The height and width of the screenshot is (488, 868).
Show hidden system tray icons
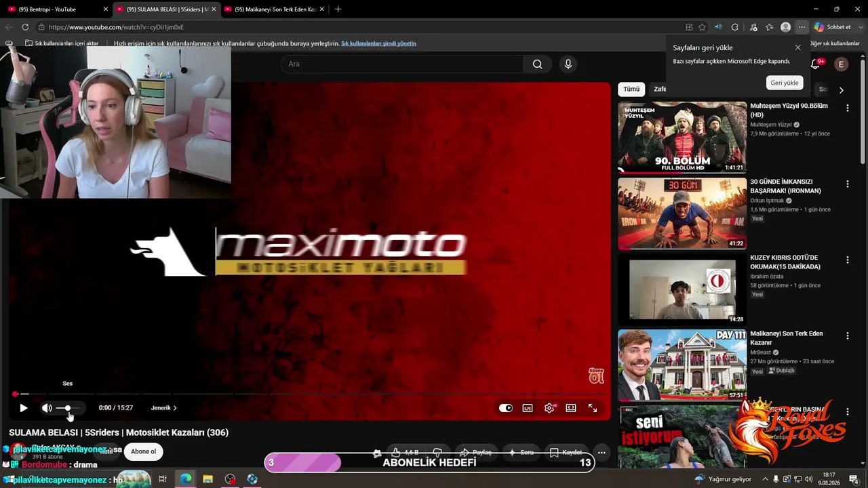(766, 479)
